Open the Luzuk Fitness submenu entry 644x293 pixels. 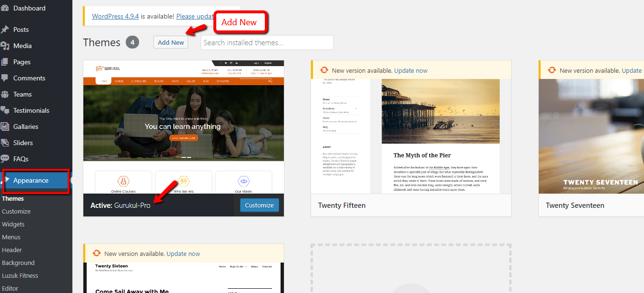[20, 275]
